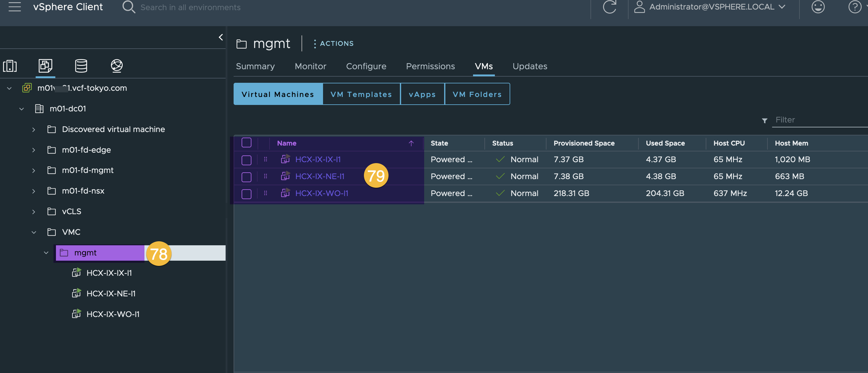Click the VM icon beside HCX-IX-IX-I1 in tree
Image resolution: width=868 pixels, height=373 pixels.
[x=77, y=272]
